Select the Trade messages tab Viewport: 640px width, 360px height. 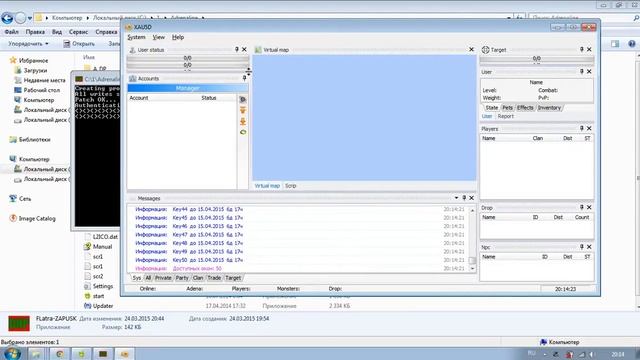tap(214, 278)
